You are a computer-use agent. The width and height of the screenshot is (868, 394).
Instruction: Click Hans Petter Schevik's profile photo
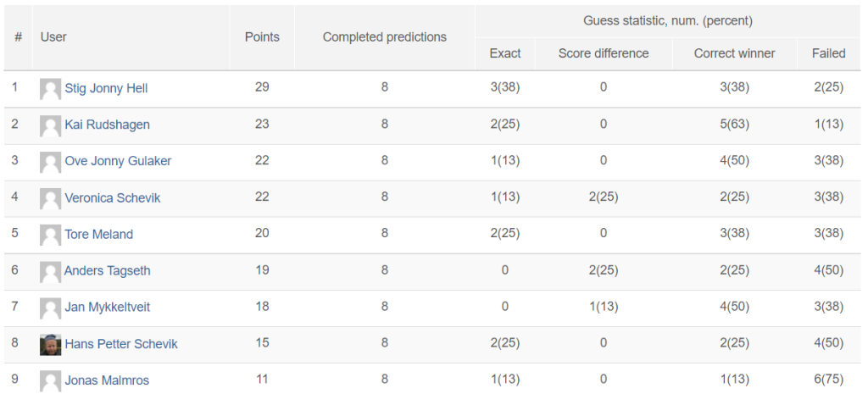50,345
